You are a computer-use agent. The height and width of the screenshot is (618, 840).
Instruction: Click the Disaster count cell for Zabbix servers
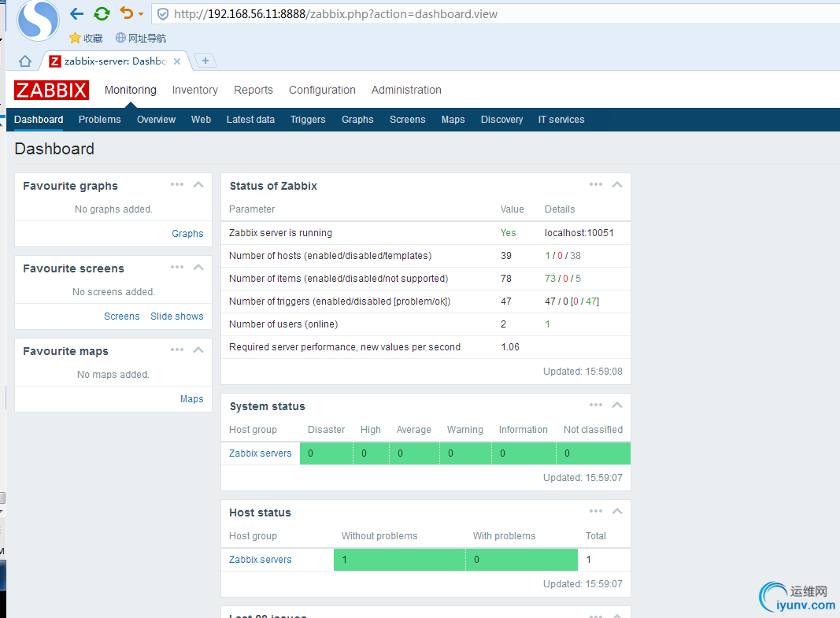point(326,453)
